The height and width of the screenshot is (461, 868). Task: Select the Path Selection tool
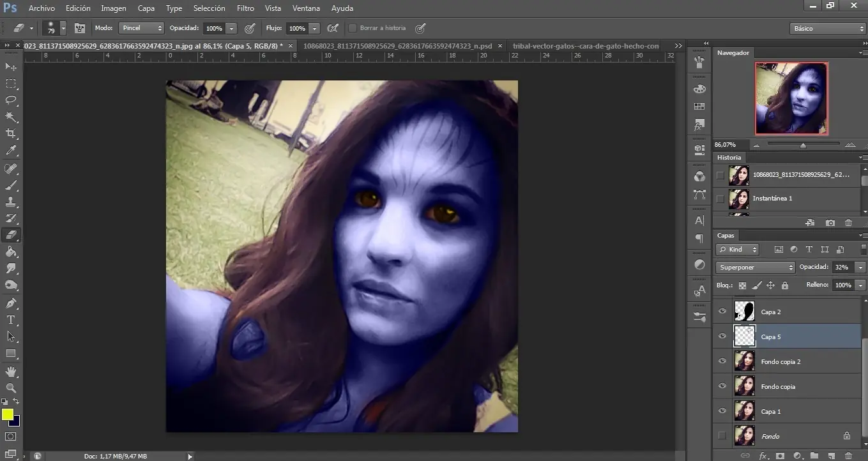11,336
